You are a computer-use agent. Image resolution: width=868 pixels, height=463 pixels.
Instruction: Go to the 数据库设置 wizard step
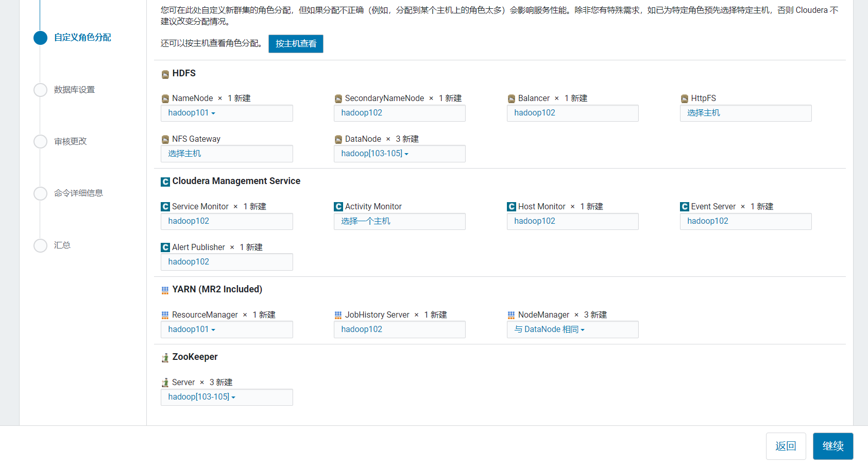tap(75, 90)
